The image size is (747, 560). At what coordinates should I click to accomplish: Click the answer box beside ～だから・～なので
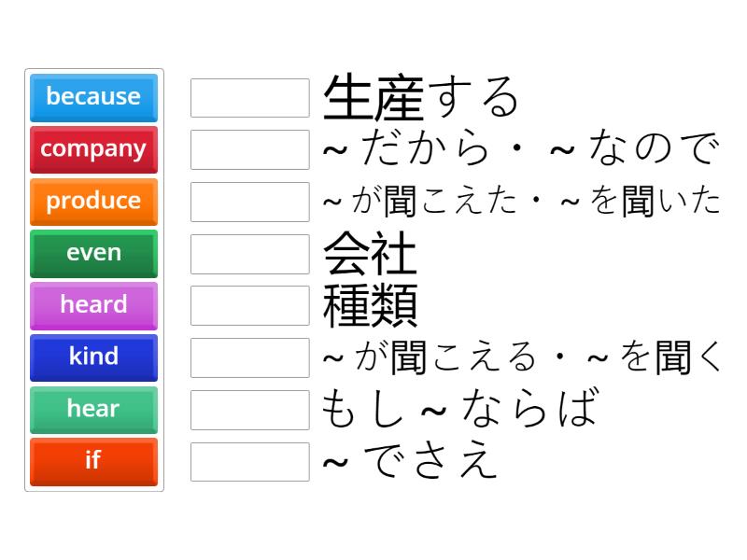[x=248, y=149]
